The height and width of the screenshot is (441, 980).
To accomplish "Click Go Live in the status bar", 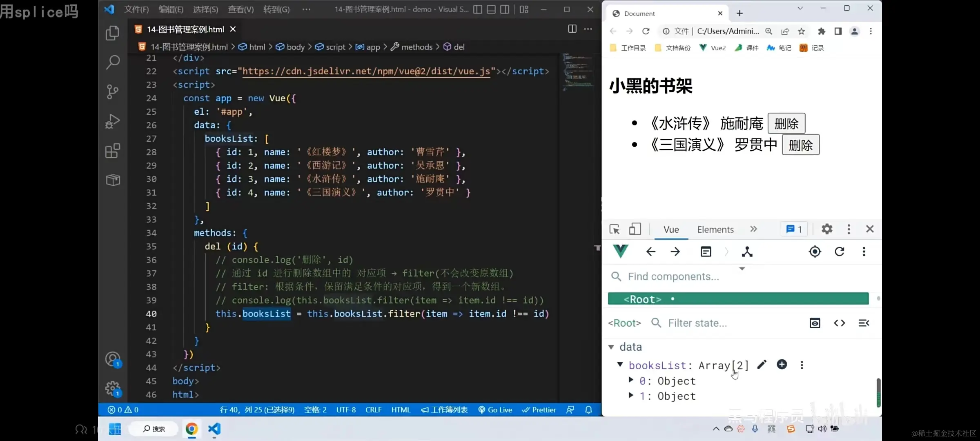I will click(x=495, y=410).
